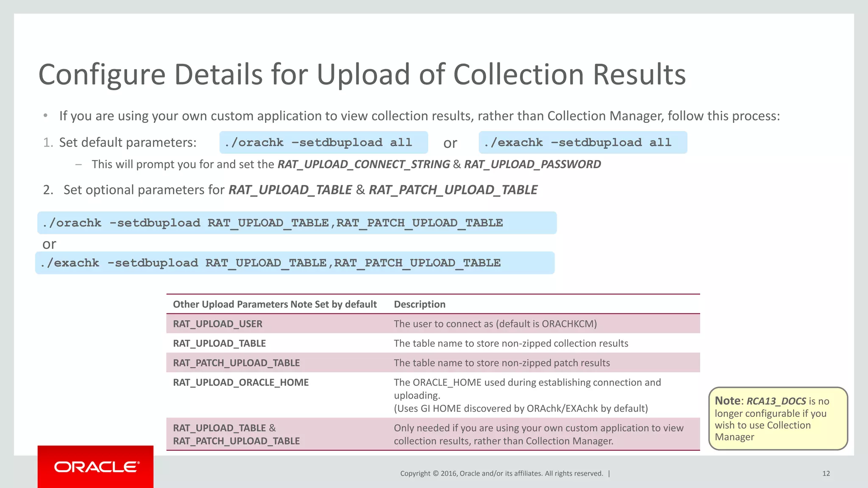The height and width of the screenshot is (488, 868).
Task: Click 'The user to connect as (default is ORACHKCM)'
Action: [495, 324]
